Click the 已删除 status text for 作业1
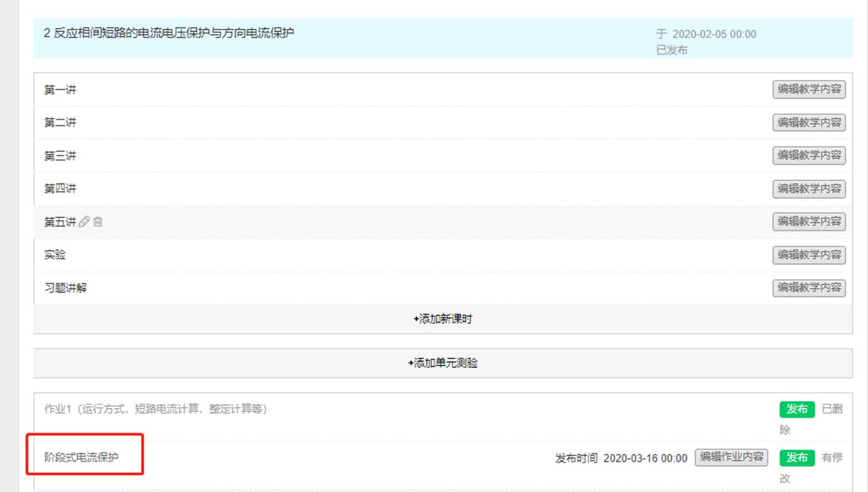This screenshot has height=492, width=868. point(811,419)
